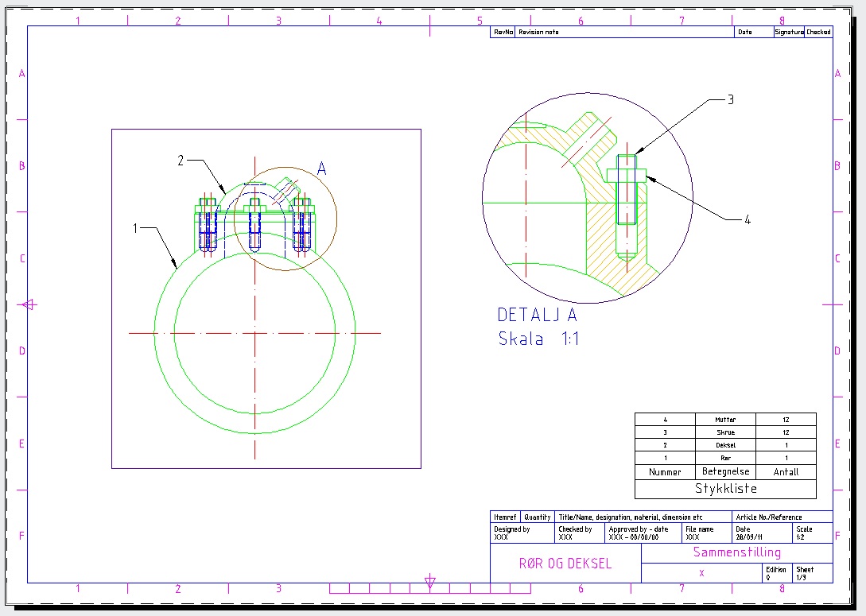Click the "Skala 1:1" scale text
Image resolution: width=866 pixels, height=616 pixels.
[538, 339]
